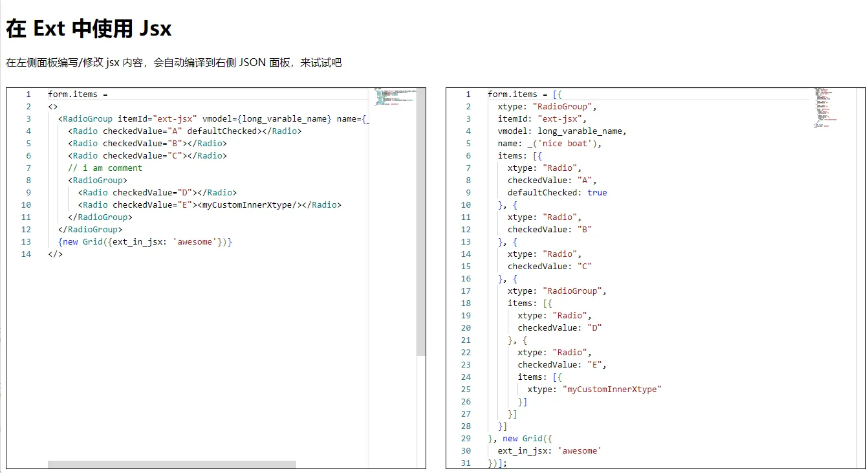Click line number 1 in right editor gutter
Viewport: 868px width, 473px height.
468,94
